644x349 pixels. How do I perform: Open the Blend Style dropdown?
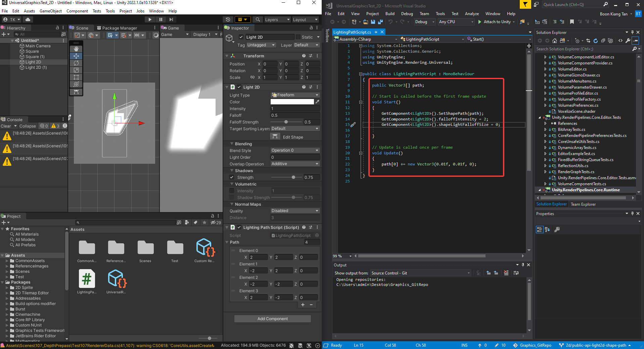pyautogui.click(x=295, y=150)
